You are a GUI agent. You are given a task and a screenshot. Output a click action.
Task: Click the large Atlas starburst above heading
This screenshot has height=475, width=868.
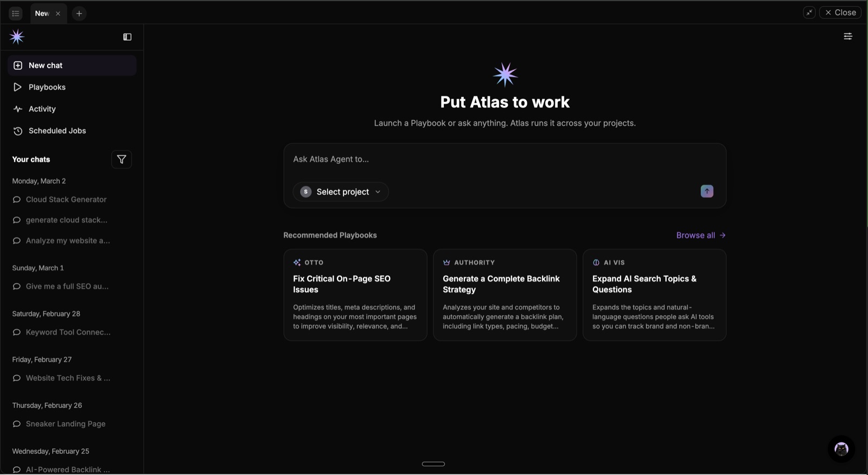point(505,75)
